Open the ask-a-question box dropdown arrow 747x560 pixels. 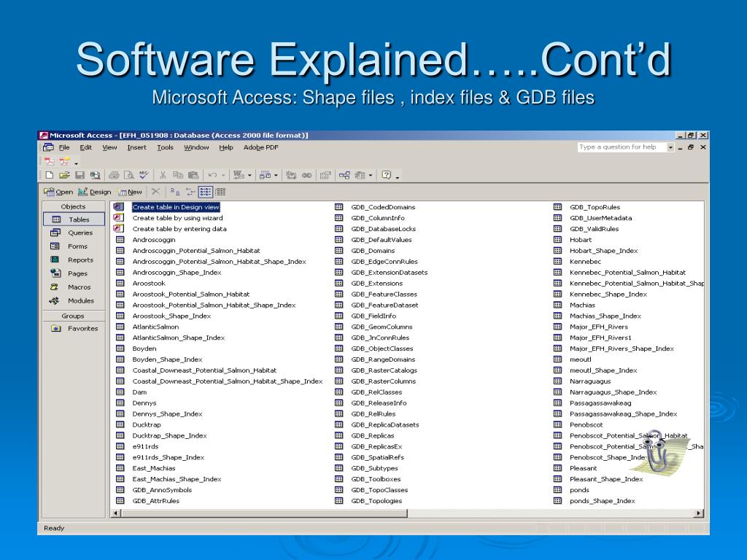click(670, 147)
